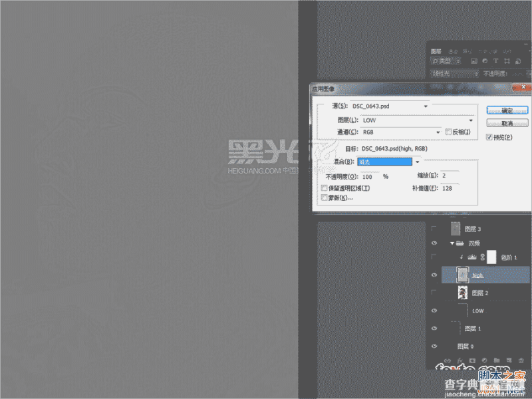The height and width of the screenshot is (399, 532).
Task: Click the 确定 OK button
Action: 507,110
